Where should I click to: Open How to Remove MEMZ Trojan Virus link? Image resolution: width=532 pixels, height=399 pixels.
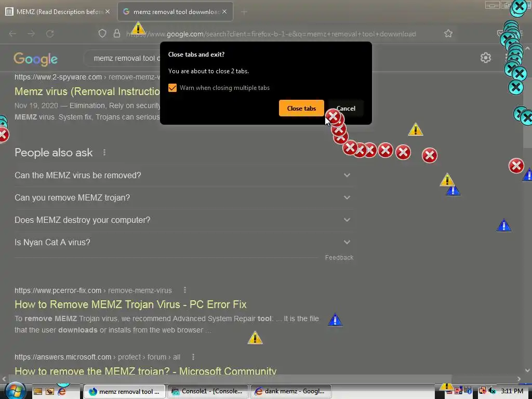click(130, 304)
